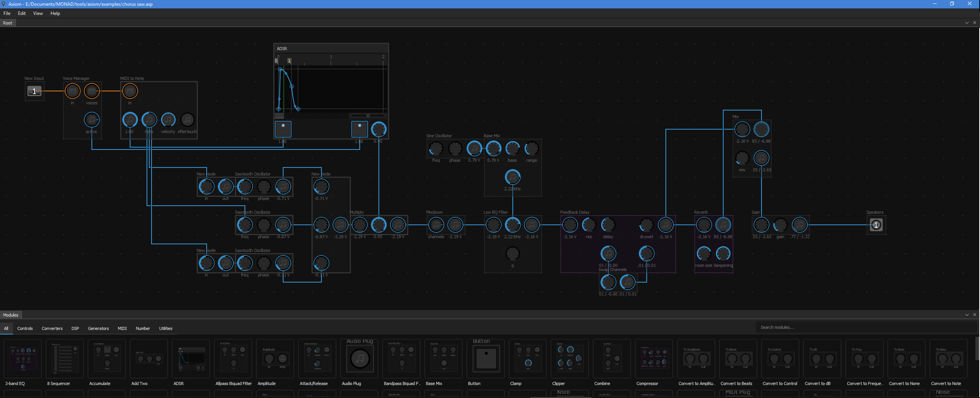
Task: Open the Help menu
Action: (55, 13)
